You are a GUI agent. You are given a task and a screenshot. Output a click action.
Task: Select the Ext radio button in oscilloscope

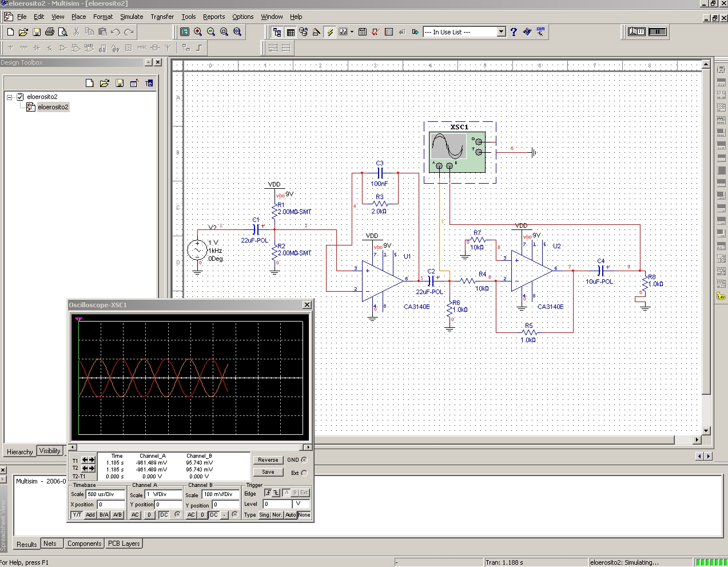[304, 473]
